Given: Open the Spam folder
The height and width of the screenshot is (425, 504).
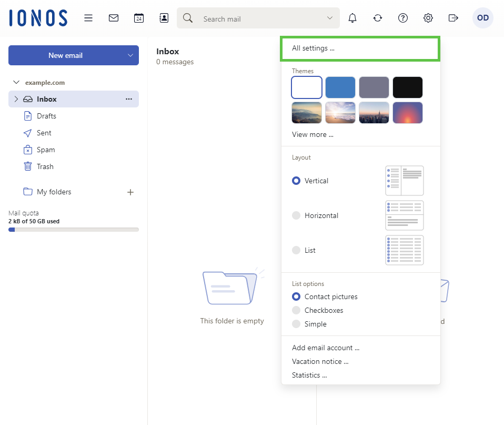Looking at the screenshot, I should tap(45, 150).
